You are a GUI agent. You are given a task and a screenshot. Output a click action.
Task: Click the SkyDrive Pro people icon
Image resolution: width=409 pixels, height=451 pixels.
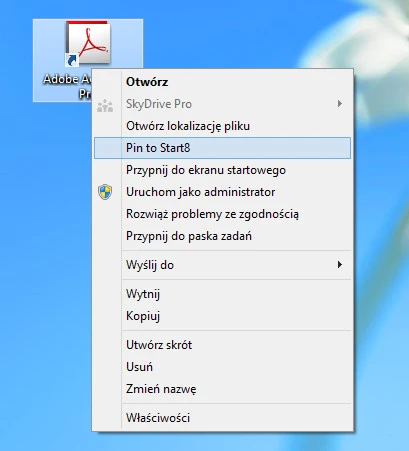tap(105, 106)
